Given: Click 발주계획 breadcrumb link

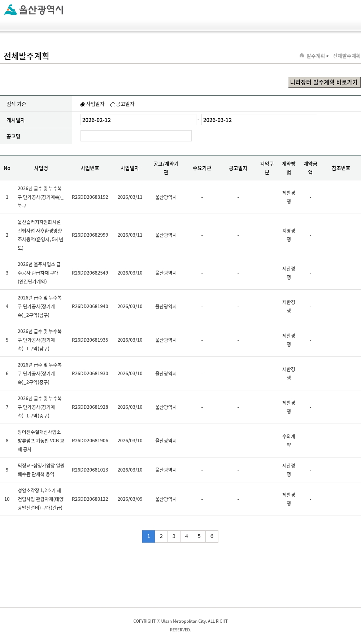Looking at the screenshot, I should pyautogui.click(x=315, y=56).
